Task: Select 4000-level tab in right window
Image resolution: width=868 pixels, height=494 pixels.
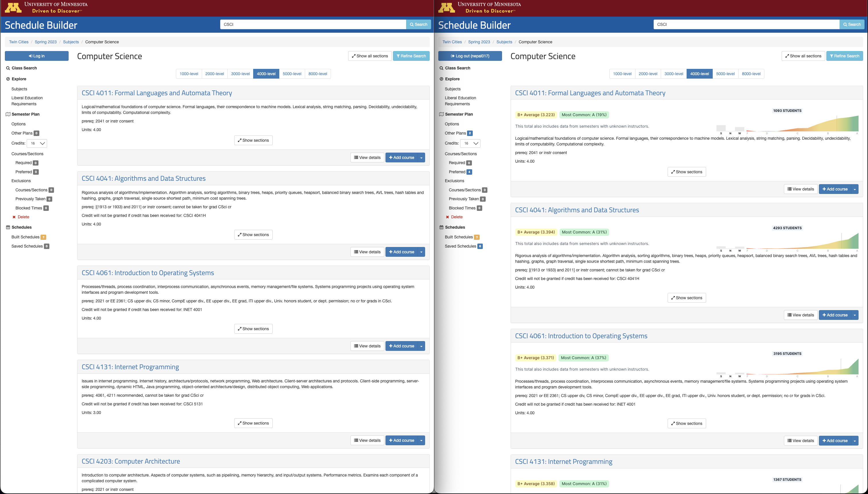Action: (x=700, y=74)
